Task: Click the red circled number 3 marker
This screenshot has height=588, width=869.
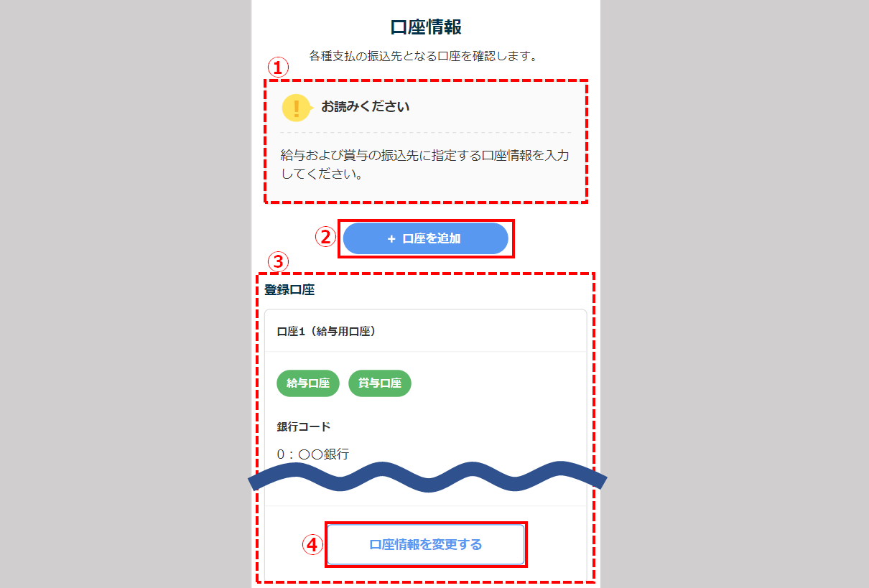Action: (278, 262)
